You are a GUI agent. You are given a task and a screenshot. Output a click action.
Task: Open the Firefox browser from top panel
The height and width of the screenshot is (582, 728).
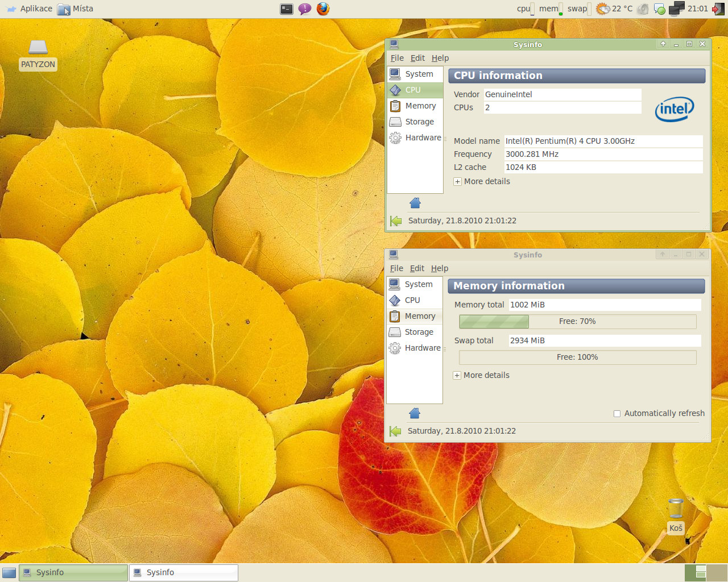coord(323,9)
